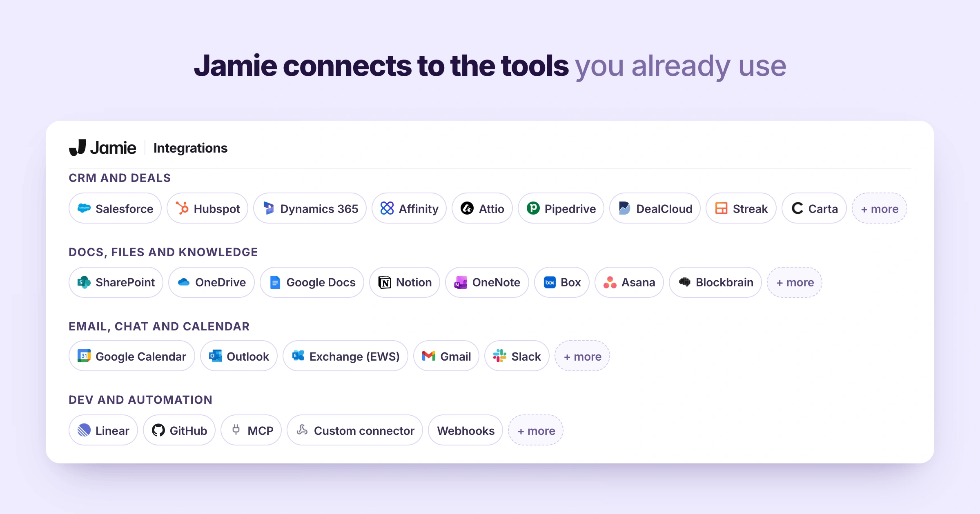The height and width of the screenshot is (514, 980).
Task: Click the DEV AND AUTOMATION heading
Action: point(140,400)
